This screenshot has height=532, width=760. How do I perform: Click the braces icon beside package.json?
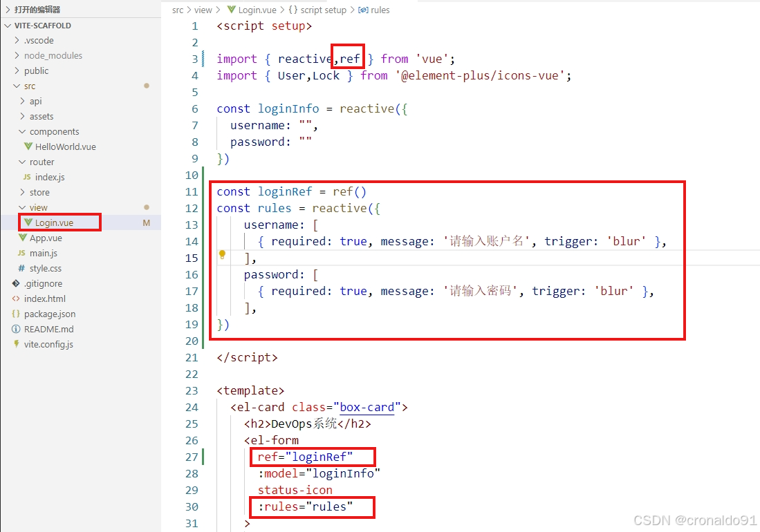tap(16, 314)
